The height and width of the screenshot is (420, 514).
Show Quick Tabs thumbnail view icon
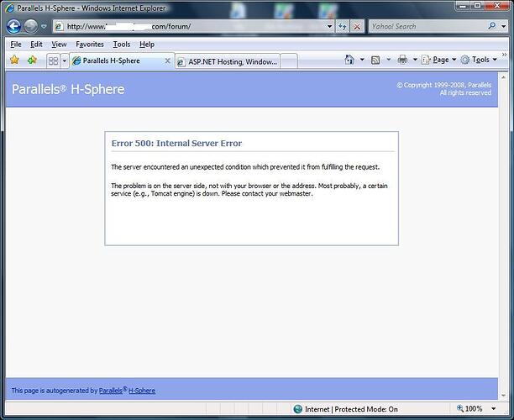(x=53, y=61)
